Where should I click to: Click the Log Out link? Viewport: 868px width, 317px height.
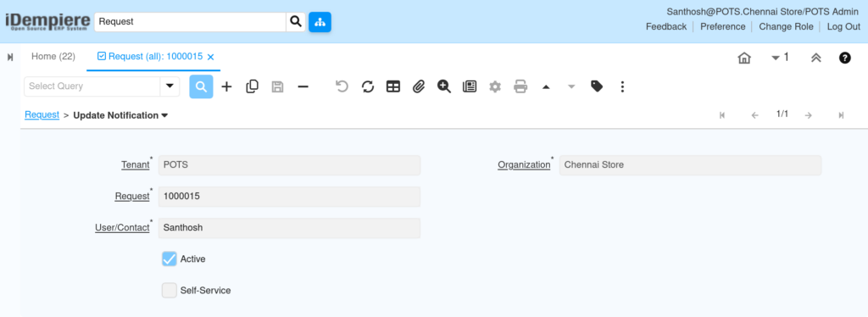[843, 26]
